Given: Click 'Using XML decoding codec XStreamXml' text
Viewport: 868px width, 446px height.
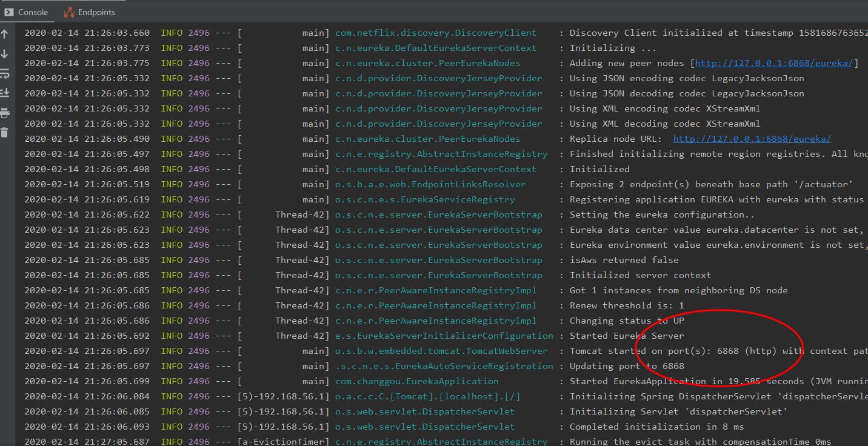Looking at the screenshot, I should click(x=665, y=124).
